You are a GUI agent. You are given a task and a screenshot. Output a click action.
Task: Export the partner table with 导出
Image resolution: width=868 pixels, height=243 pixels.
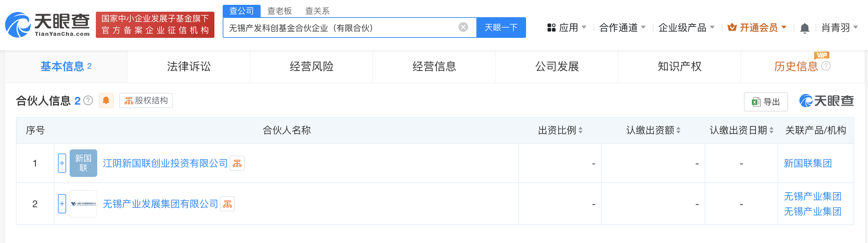click(766, 102)
